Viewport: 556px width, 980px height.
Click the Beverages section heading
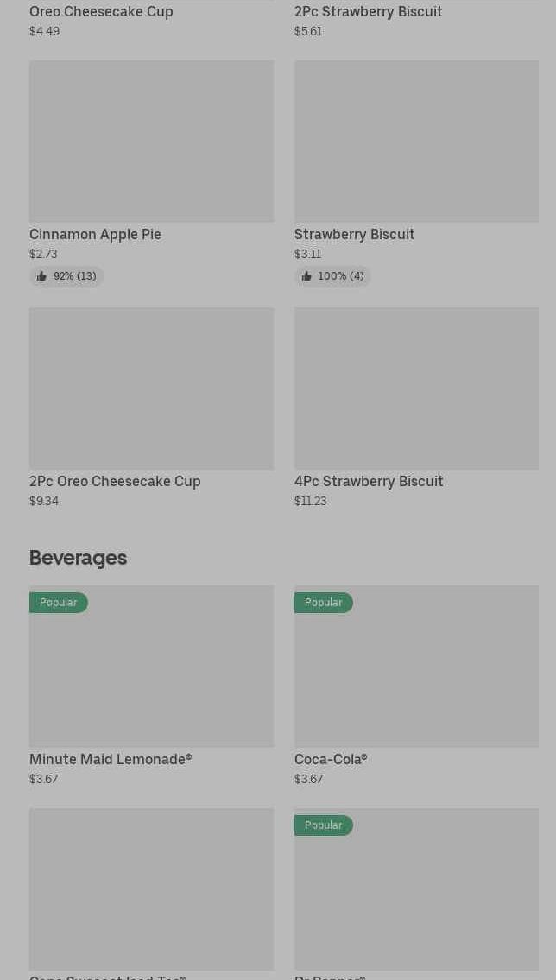pyautogui.click(x=78, y=558)
